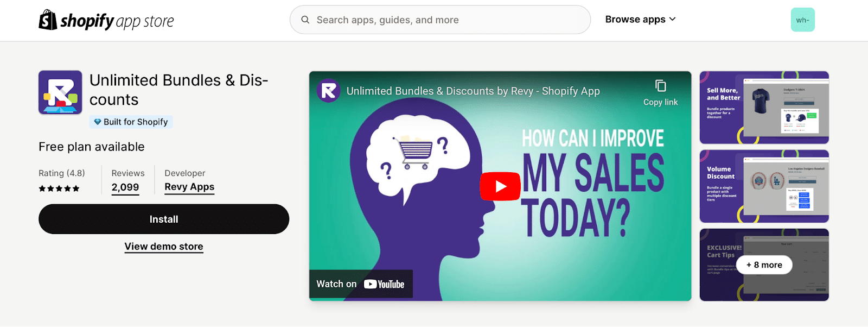Open the wh- user avatar menu
Screen dimensions: 868x327
(x=802, y=20)
